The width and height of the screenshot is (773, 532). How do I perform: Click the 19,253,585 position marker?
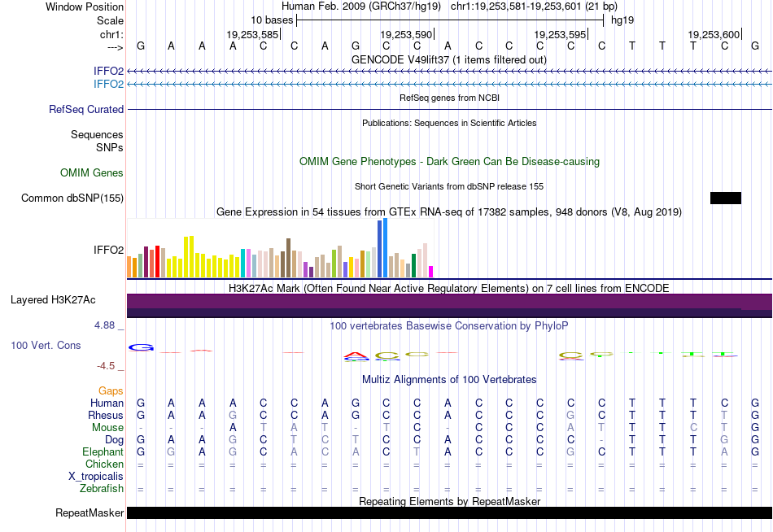[x=252, y=34]
